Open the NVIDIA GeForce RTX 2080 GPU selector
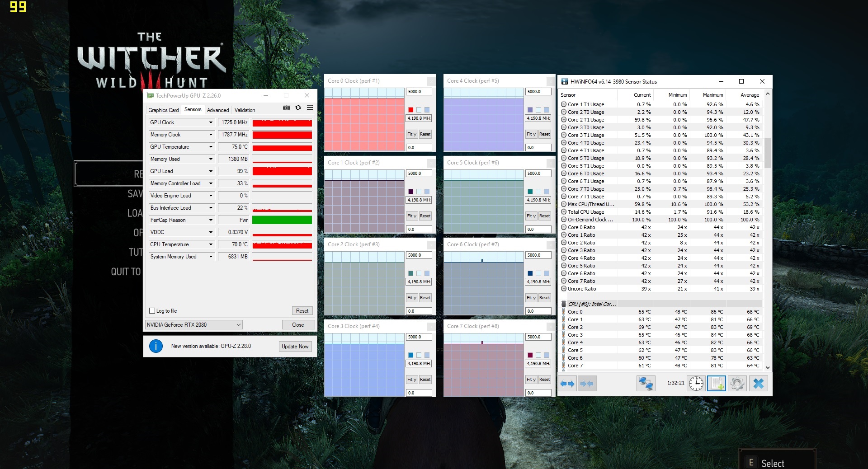 pos(193,325)
